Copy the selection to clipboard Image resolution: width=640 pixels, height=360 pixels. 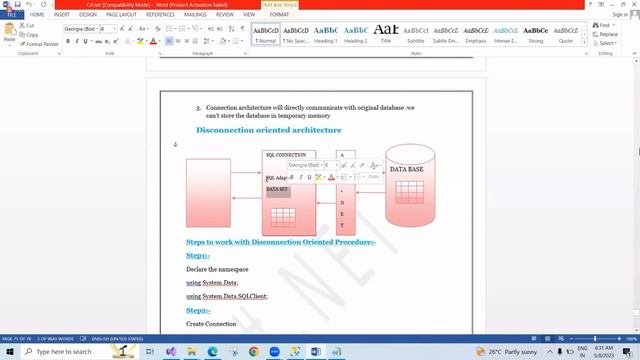tap(29, 35)
